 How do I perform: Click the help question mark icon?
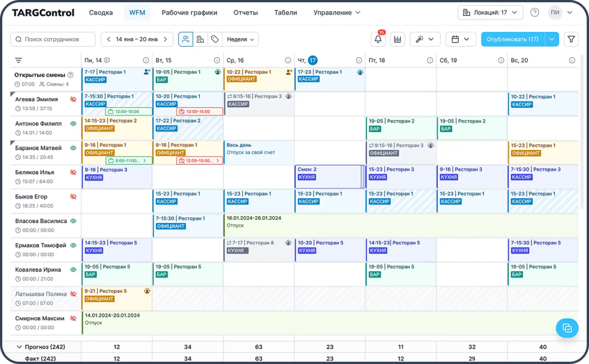pos(535,13)
